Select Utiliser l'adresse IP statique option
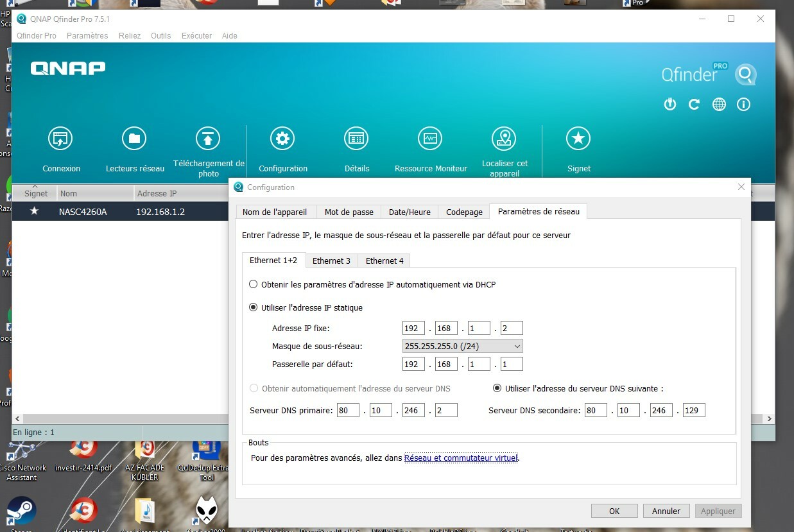The image size is (794, 532). [254, 307]
